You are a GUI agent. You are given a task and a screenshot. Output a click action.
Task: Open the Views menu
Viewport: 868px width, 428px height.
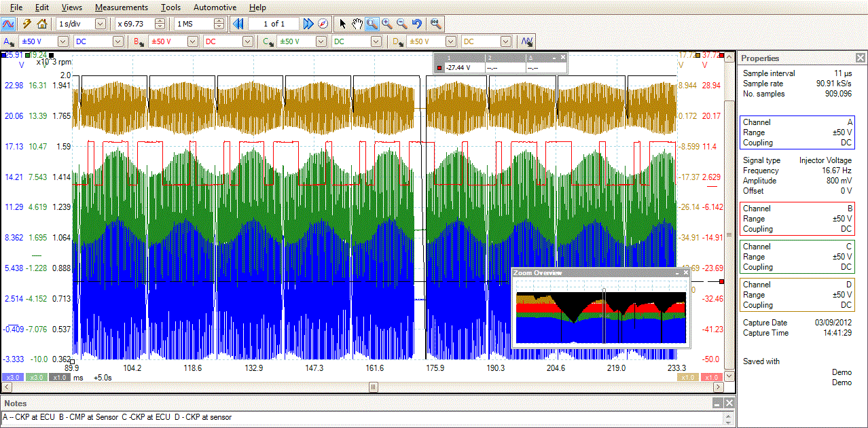coord(72,7)
